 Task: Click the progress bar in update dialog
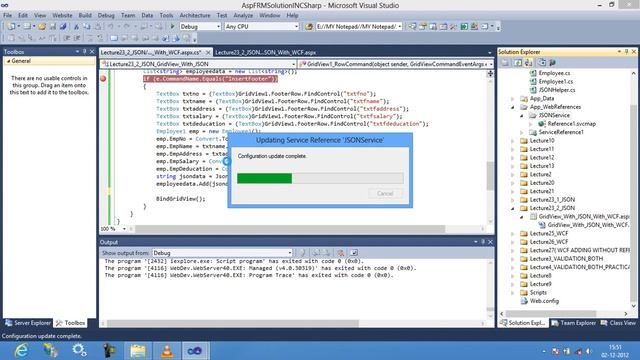click(x=320, y=178)
